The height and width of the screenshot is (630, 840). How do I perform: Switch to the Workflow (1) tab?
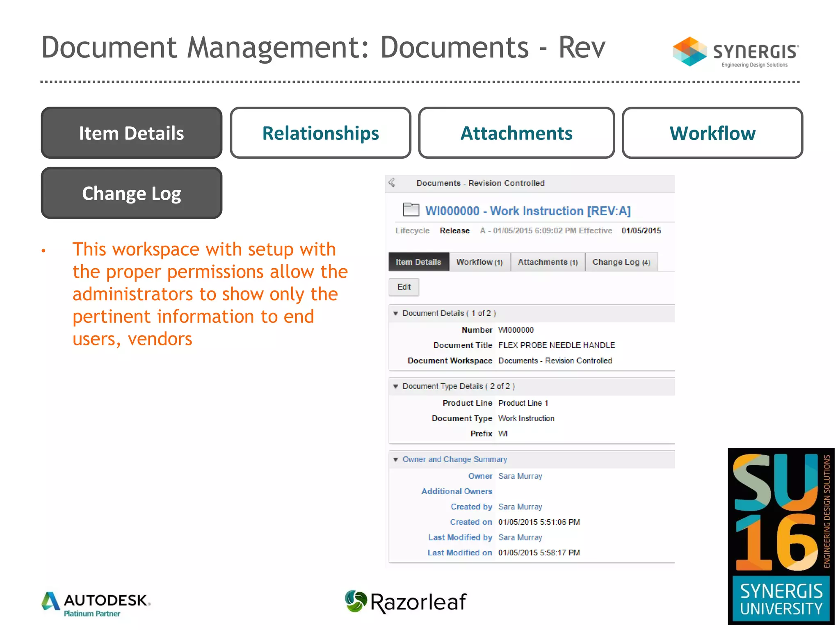pos(479,262)
